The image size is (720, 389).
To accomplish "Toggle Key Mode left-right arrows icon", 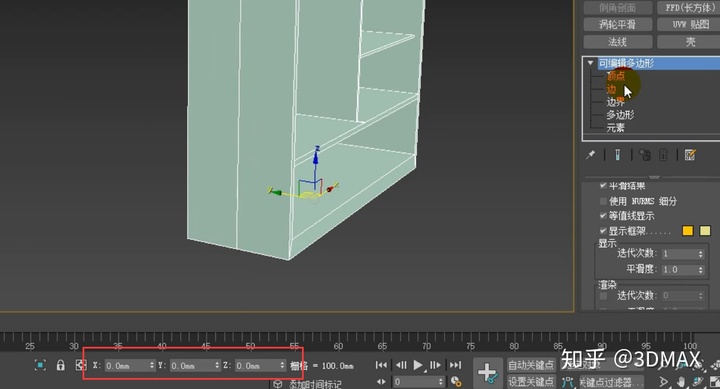I will [381, 382].
